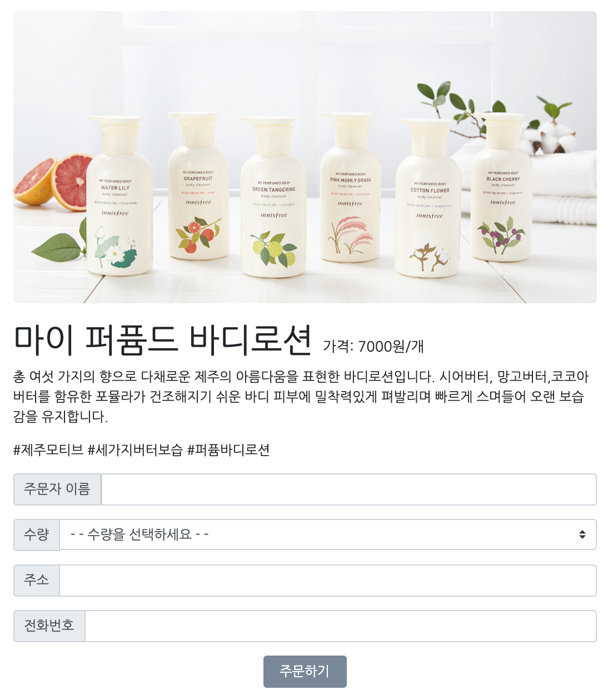Click the Pink Muhly Grass bottle
The height and width of the screenshot is (700, 608).
pos(351,187)
